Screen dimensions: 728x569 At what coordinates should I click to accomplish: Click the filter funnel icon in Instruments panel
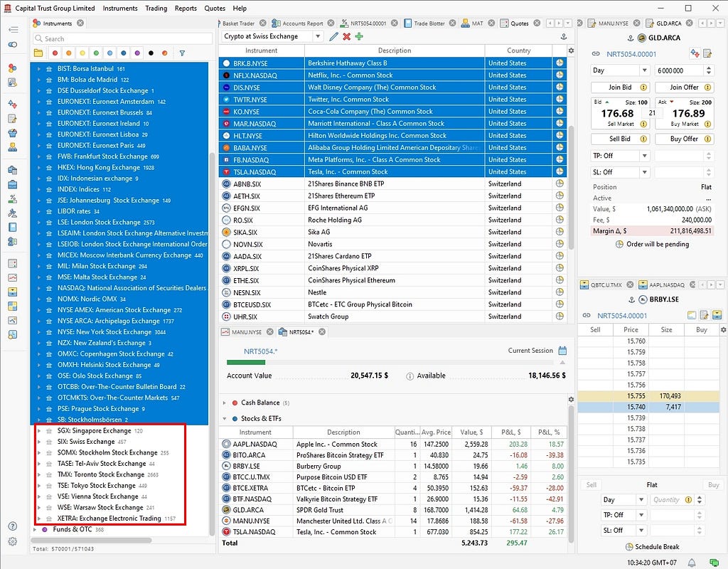(182, 53)
